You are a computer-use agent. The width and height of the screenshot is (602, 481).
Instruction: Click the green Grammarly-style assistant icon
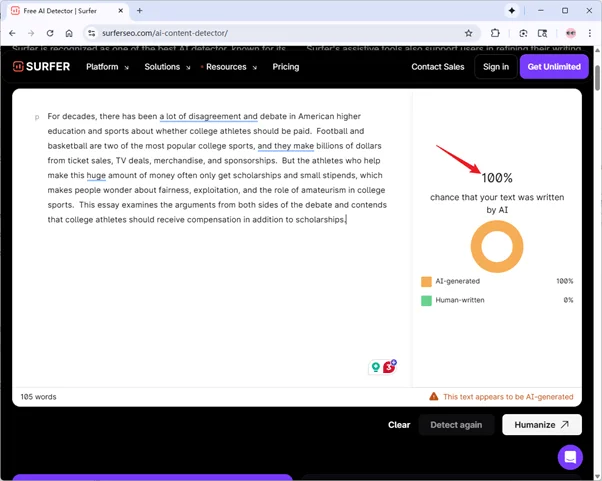click(x=376, y=368)
